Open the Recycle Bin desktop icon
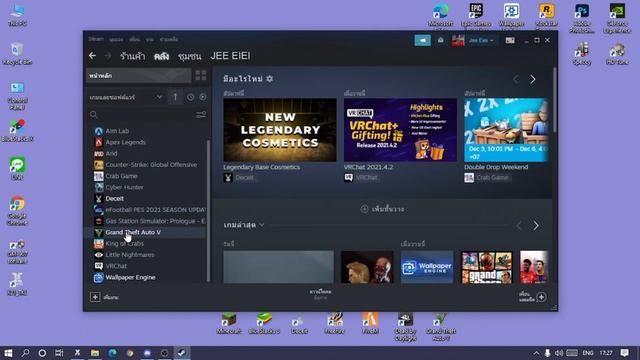 click(17, 53)
